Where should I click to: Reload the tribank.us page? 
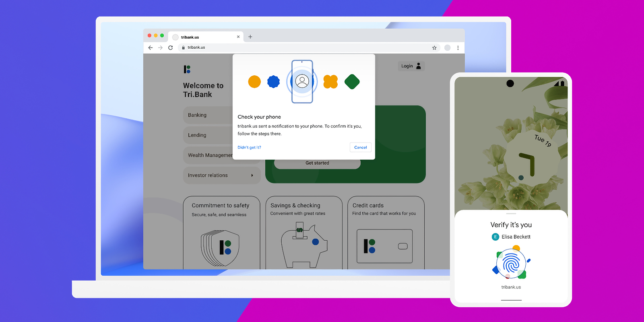pyautogui.click(x=170, y=47)
